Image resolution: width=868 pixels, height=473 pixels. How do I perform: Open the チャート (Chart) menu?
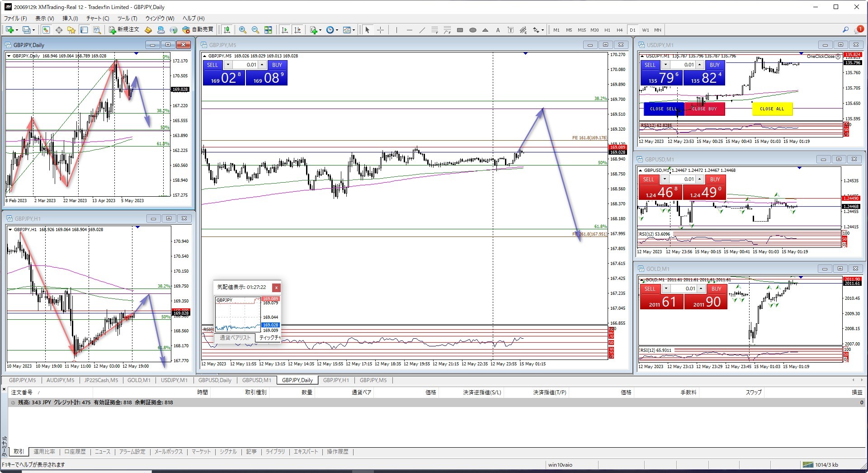97,19
